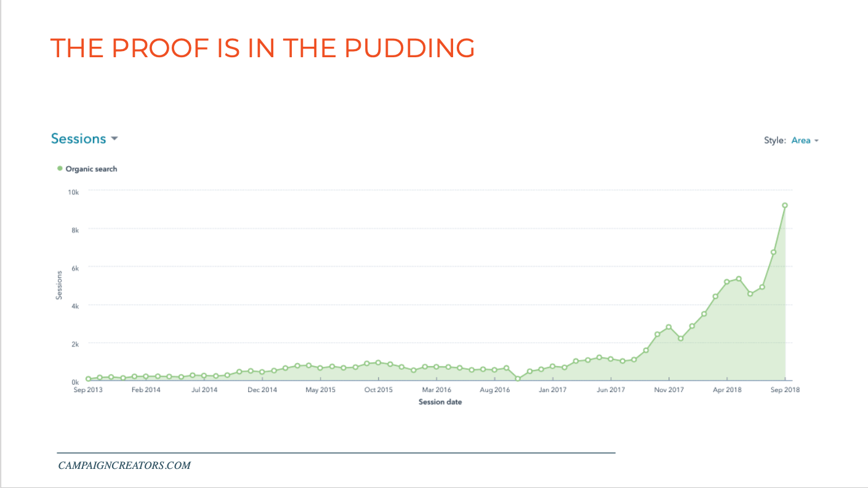Click the green Organic search legend dot
868x488 pixels.
point(59,168)
